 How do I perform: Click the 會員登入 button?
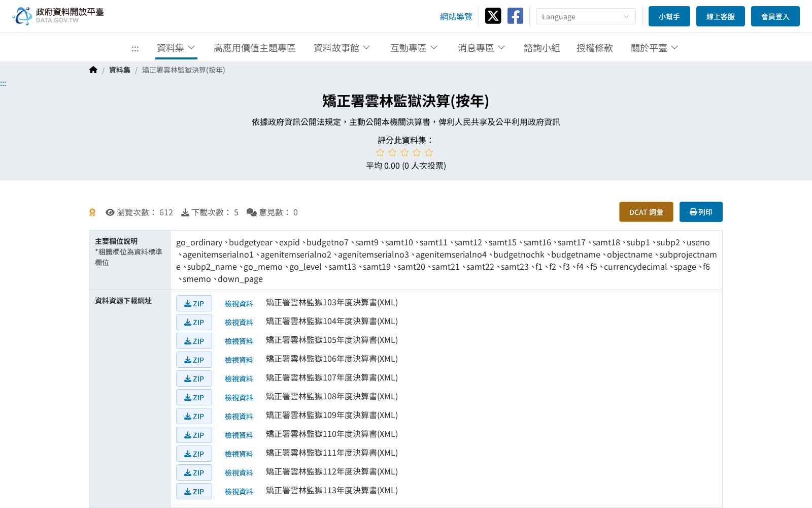pyautogui.click(x=775, y=16)
